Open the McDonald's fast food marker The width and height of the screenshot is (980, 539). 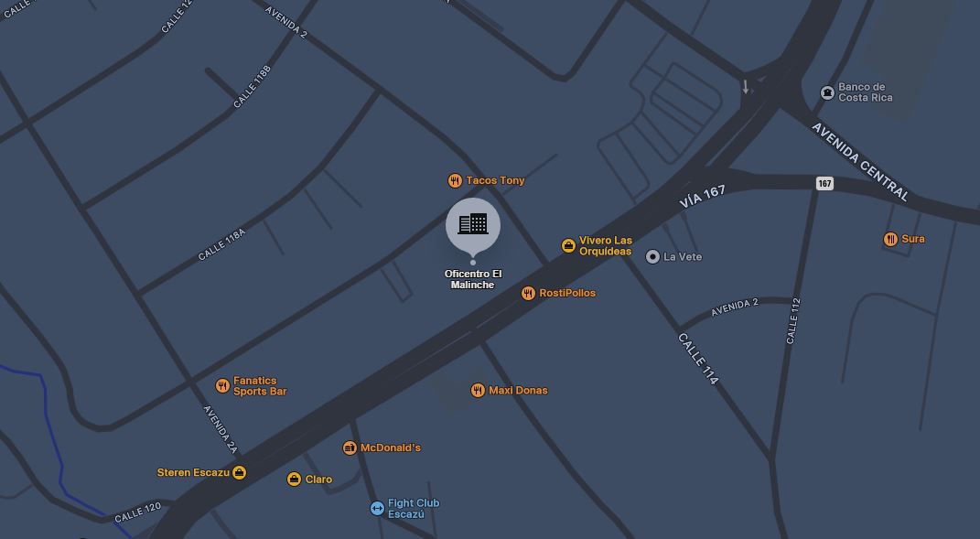(x=350, y=447)
